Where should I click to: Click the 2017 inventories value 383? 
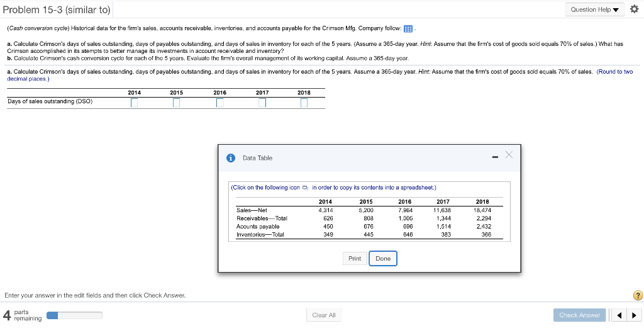click(x=446, y=235)
